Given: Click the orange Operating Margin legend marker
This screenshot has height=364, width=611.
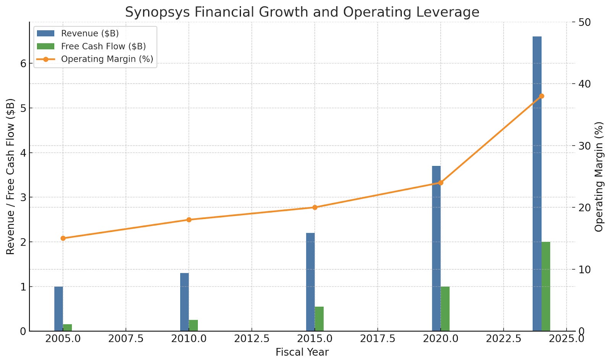Looking at the screenshot, I should click(46, 59).
